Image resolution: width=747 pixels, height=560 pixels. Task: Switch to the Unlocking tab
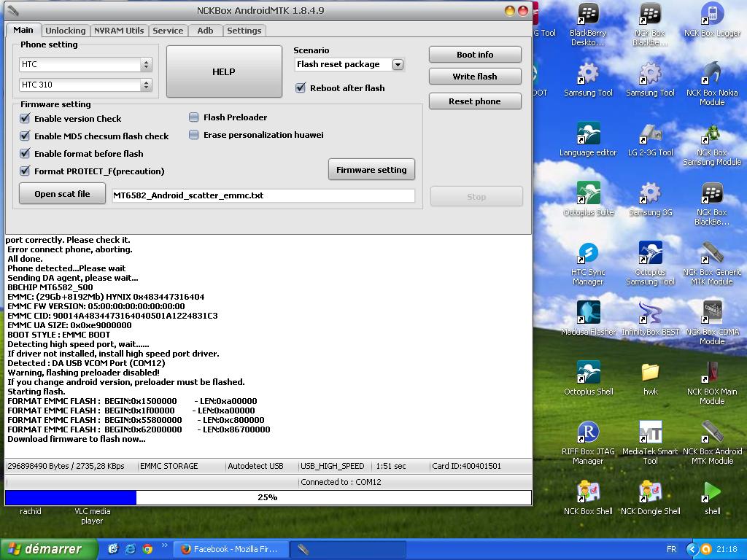65,31
